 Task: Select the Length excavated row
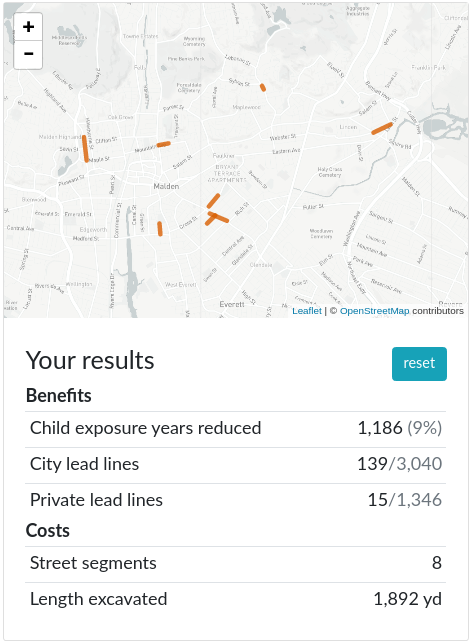(235, 600)
